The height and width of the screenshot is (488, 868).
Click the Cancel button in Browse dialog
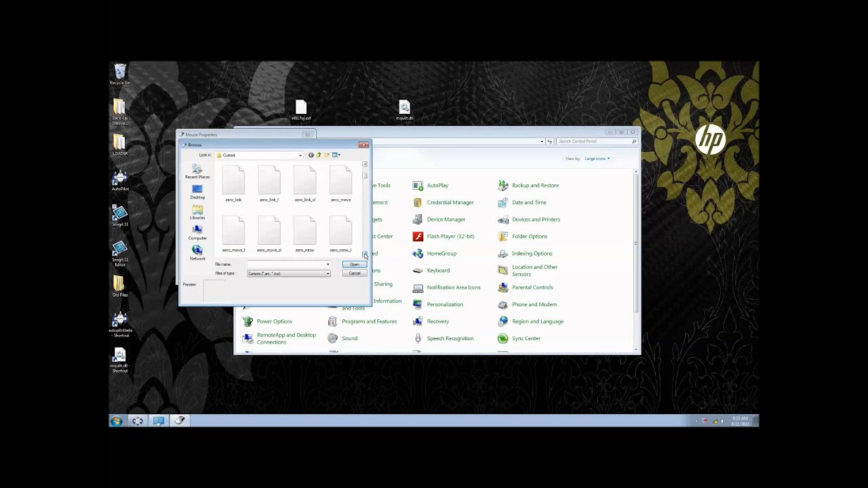(x=354, y=273)
